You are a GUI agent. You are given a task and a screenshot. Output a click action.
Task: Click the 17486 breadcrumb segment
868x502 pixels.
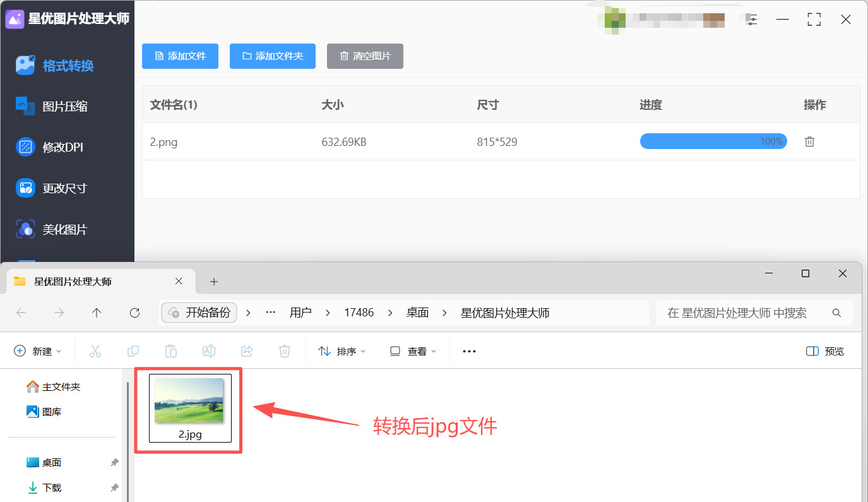359,313
